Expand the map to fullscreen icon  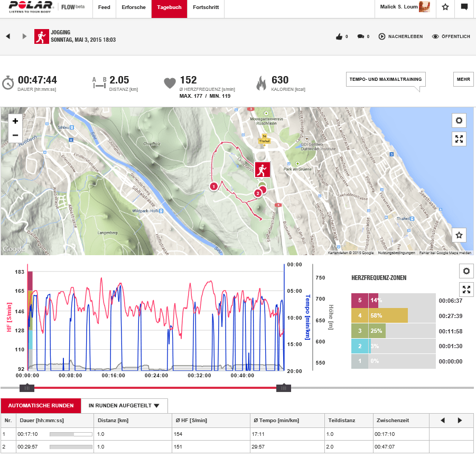pos(459,139)
